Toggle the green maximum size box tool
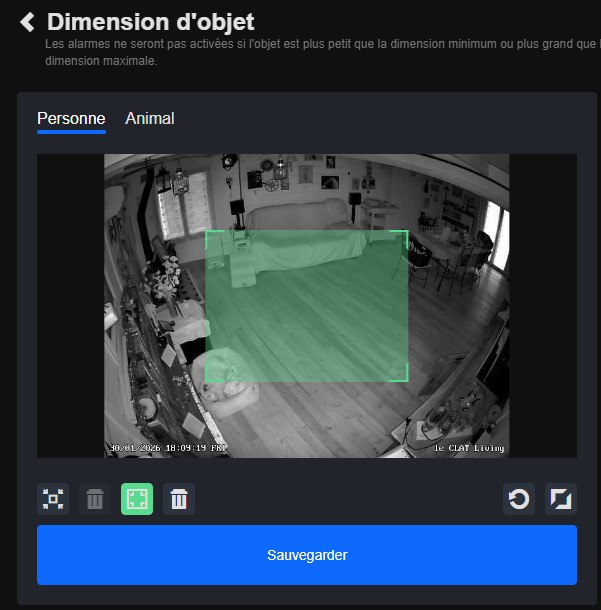This screenshot has height=610, width=601. pyautogui.click(x=137, y=499)
